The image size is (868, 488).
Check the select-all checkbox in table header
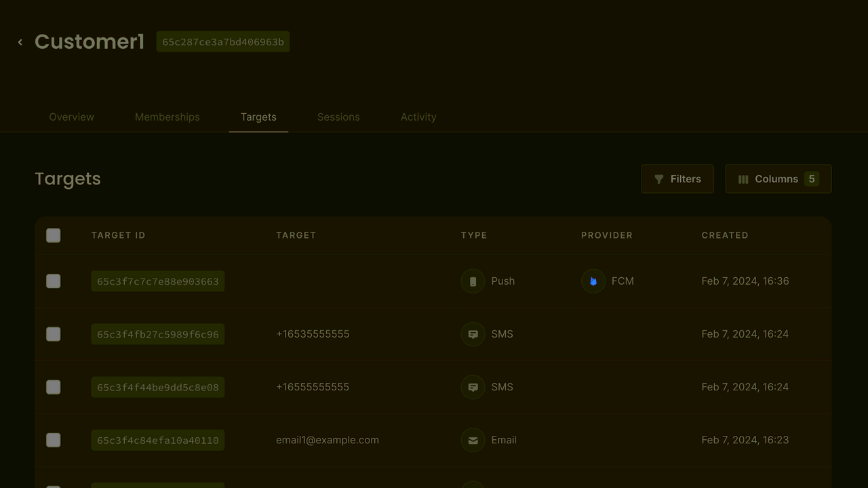pos(53,235)
